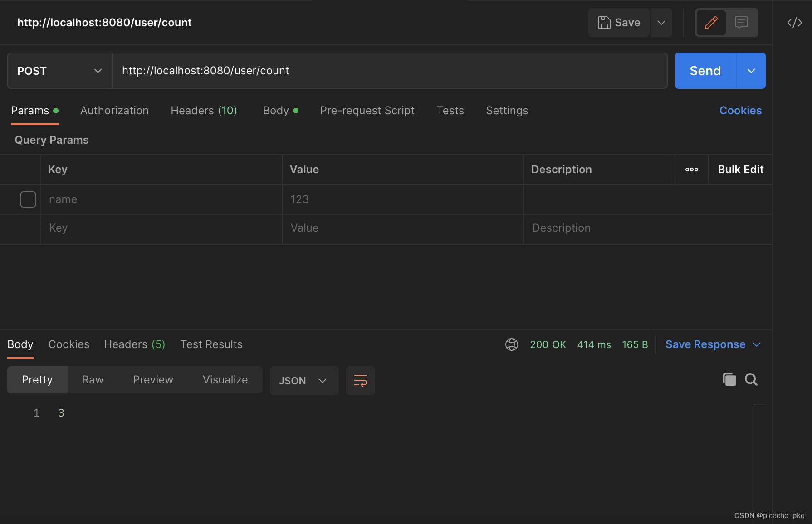Open the request Body tab
This screenshot has height=524, width=812.
point(280,111)
